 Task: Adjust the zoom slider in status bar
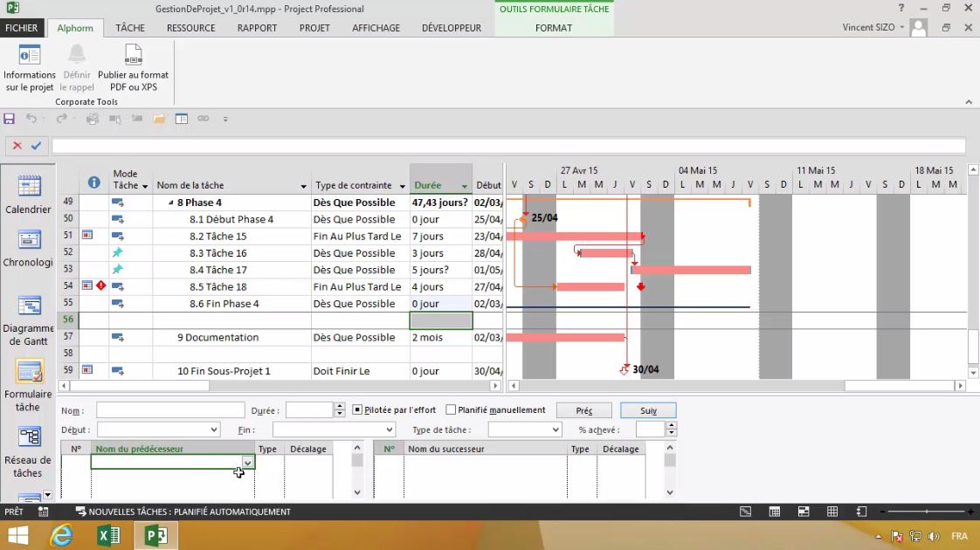(x=928, y=512)
